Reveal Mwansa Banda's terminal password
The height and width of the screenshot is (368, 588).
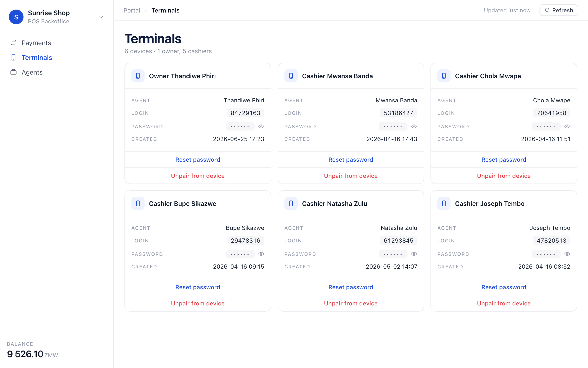click(414, 126)
